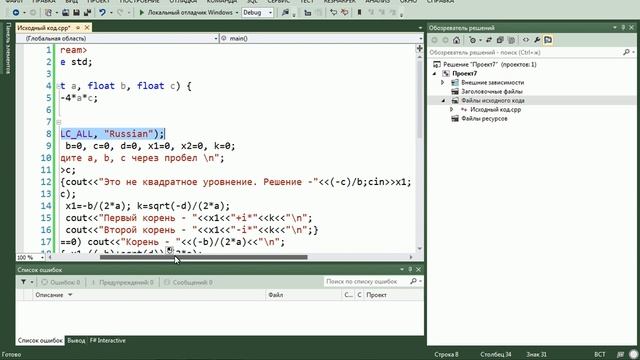The width and height of the screenshot is (640, 360).
Task: Undo the last action via toolbar
Action: [x=102, y=13]
